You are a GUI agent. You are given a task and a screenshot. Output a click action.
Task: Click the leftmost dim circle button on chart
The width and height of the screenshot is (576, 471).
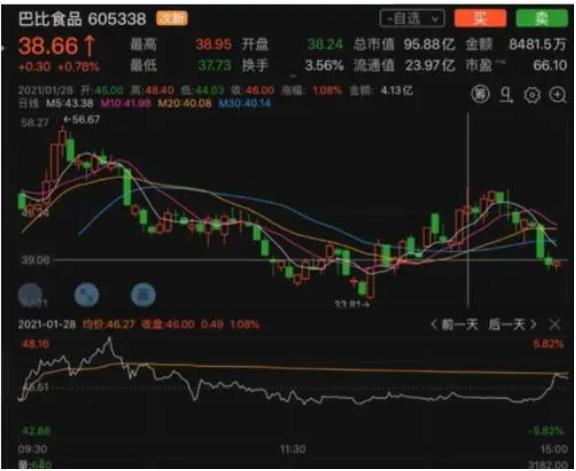30,295
